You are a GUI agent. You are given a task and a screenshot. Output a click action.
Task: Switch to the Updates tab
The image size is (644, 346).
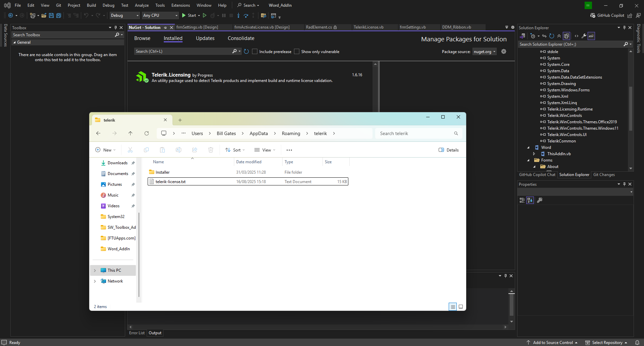pyautogui.click(x=205, y=38)
